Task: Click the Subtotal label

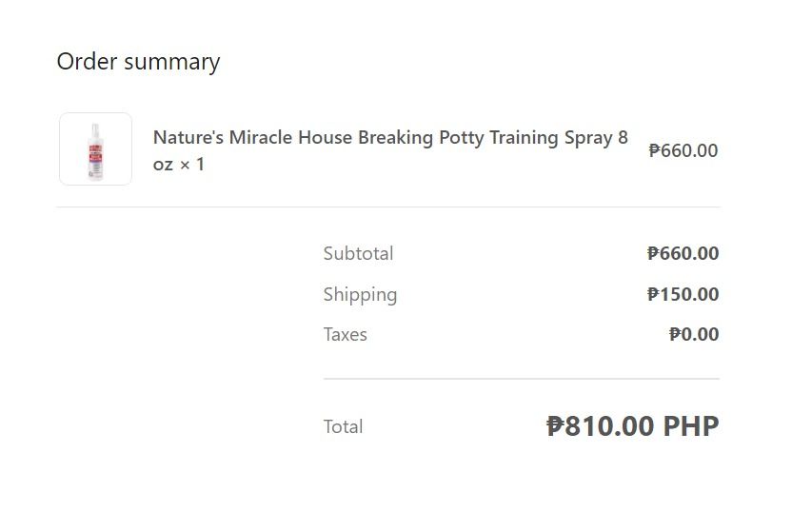Action: (358, 254)
